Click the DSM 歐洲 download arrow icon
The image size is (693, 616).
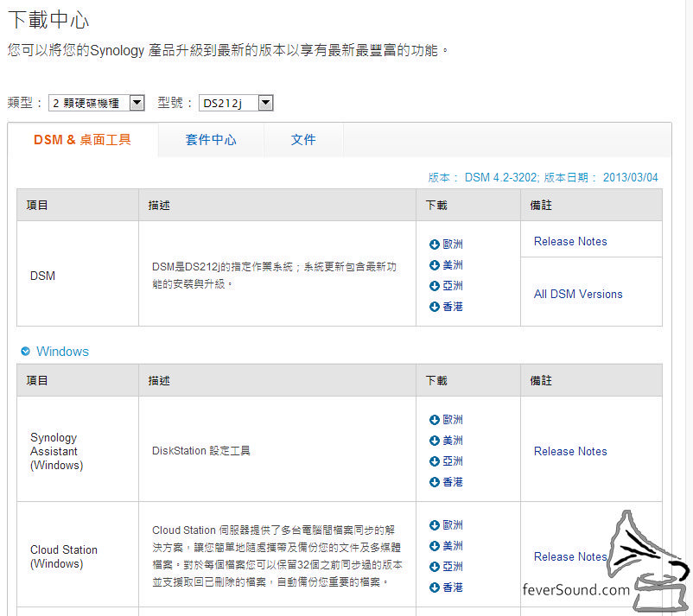point(434,244)
